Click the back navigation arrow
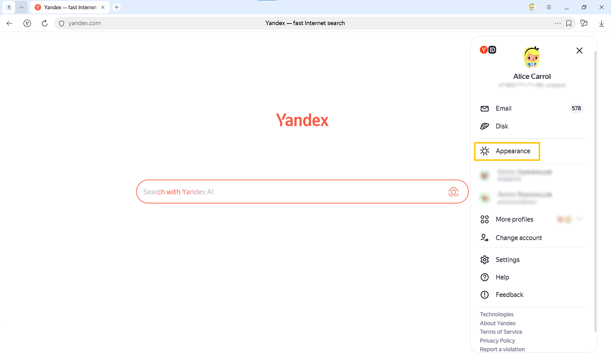 coord(9,23)
